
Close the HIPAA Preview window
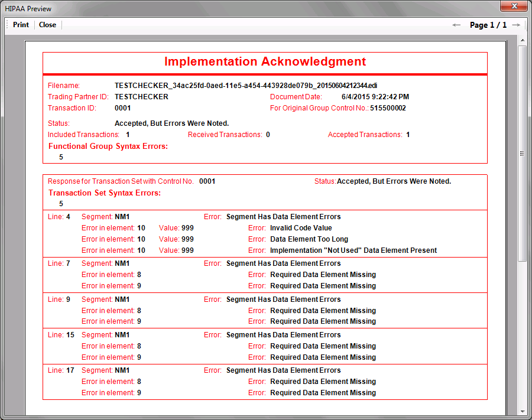tap(513, 7)
